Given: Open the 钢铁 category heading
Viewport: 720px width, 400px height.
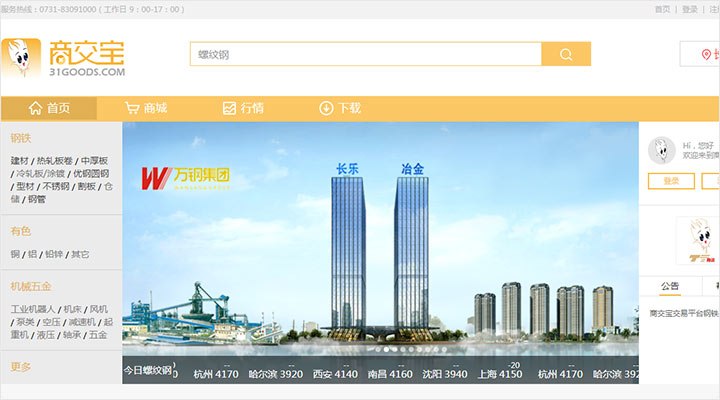Looking at the screenshot, I should click(x=21, y=138).
